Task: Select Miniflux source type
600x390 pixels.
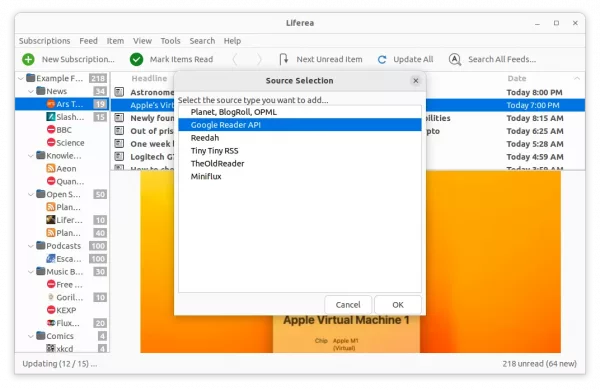Action: point(300,176)
